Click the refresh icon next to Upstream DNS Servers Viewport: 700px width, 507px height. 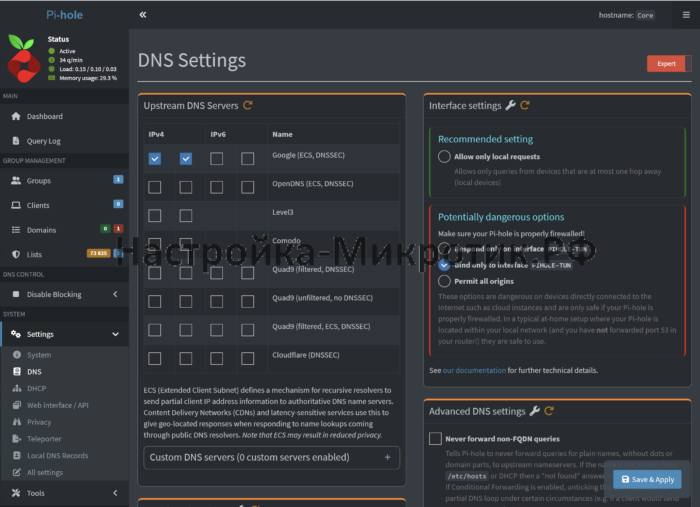coord(248,105)
